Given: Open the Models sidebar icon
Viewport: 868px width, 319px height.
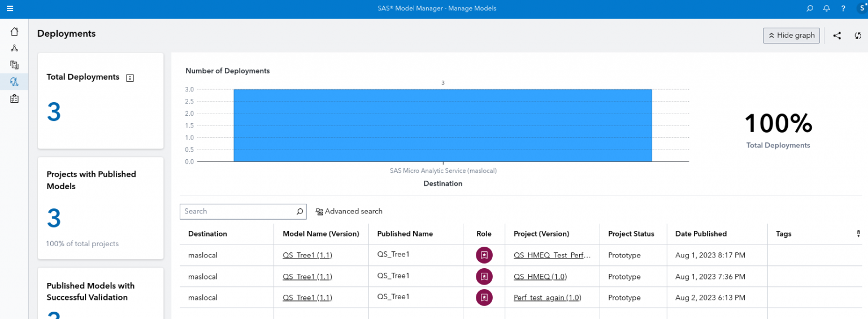Looking at the screenshot, I should click(15, 65).
